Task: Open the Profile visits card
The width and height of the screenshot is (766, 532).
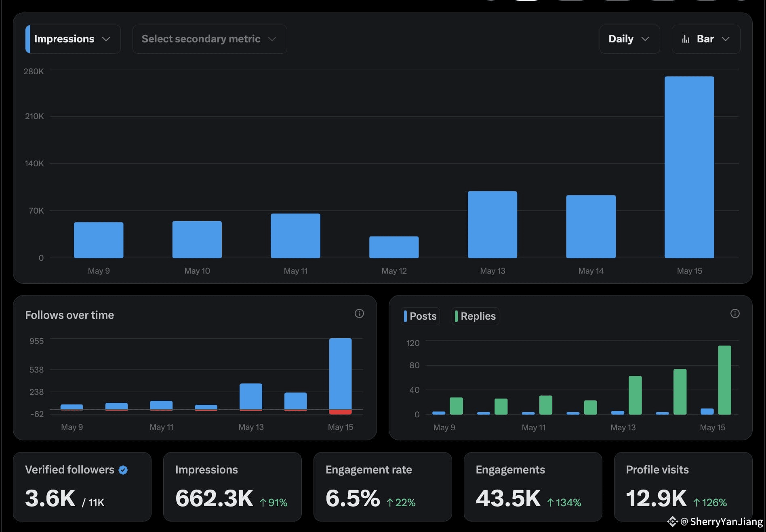Action: (683, 486)
